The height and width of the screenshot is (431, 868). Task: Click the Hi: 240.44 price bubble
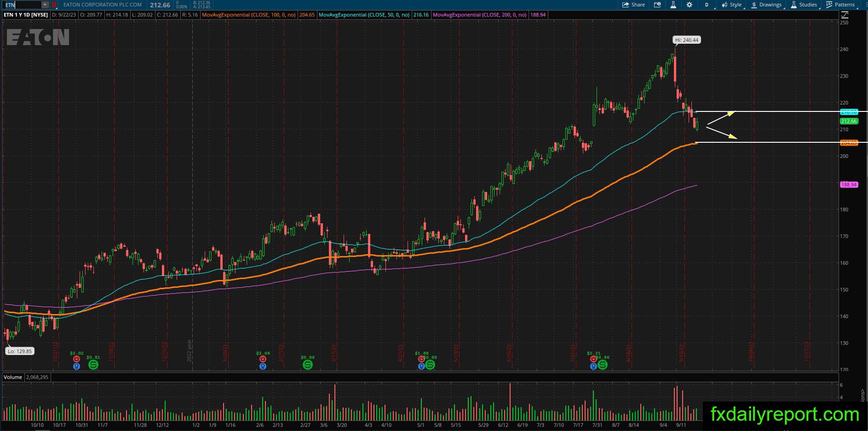688,40
